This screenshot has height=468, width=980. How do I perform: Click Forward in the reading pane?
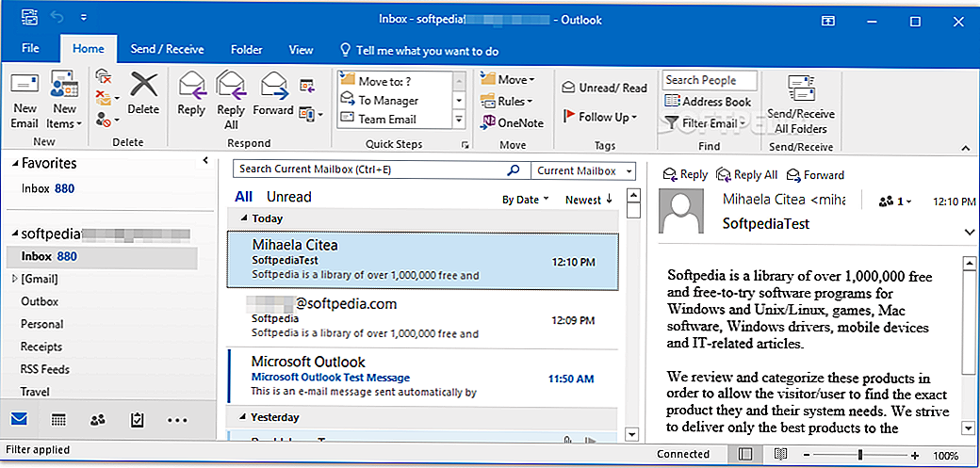816,175
